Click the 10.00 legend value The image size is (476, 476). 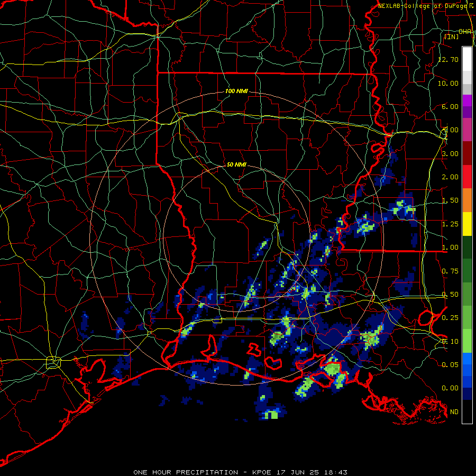448,83
